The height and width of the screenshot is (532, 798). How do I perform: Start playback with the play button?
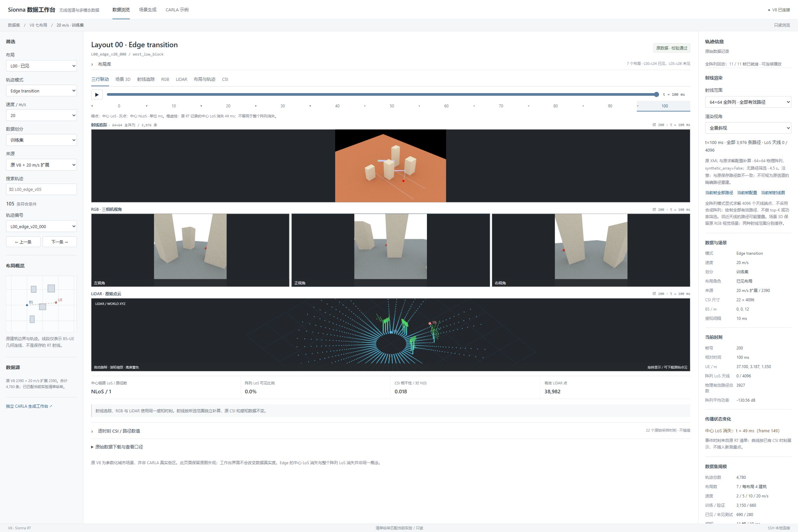pyautogui.click(x=97, y=95)
